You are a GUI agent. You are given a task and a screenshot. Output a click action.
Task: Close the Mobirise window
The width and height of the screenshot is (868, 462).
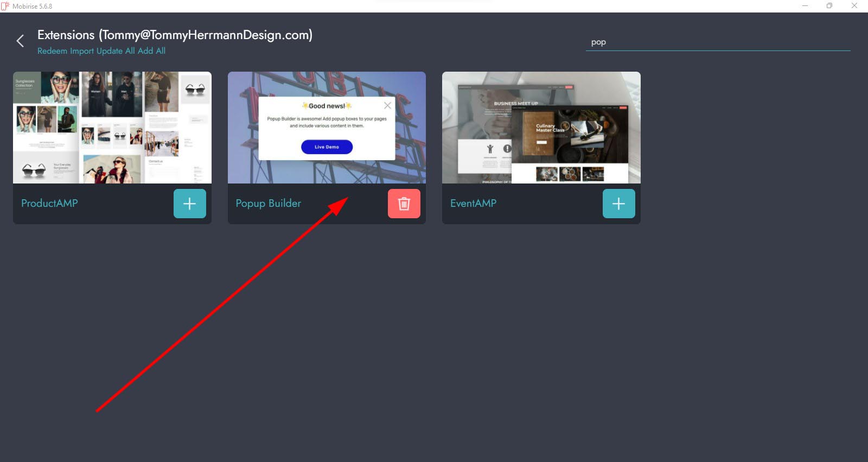pyautogui.click(x=854, y=6)
